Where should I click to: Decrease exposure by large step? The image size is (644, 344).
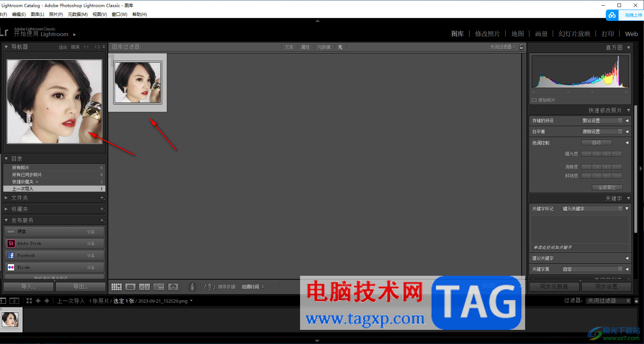(586, 154)
